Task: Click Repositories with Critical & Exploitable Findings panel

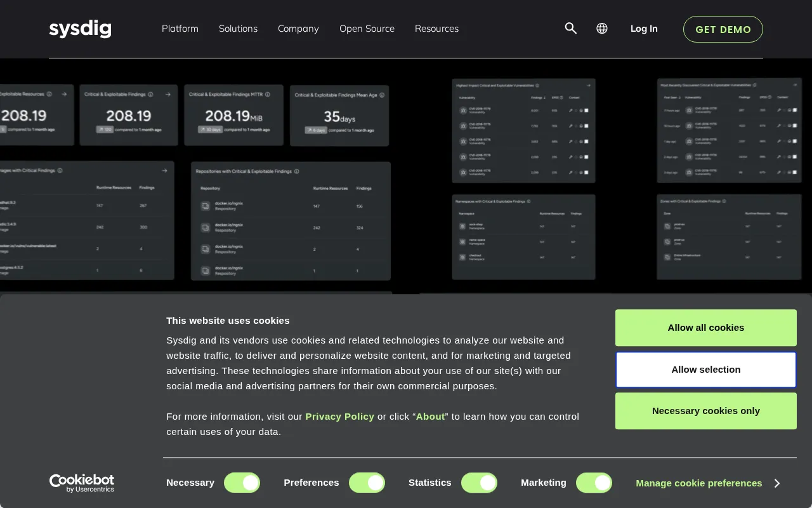Action: (291, 221)
